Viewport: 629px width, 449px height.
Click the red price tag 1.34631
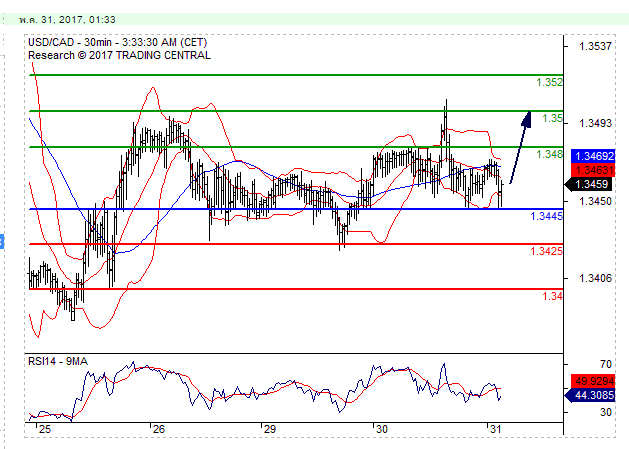coord(593,170)
